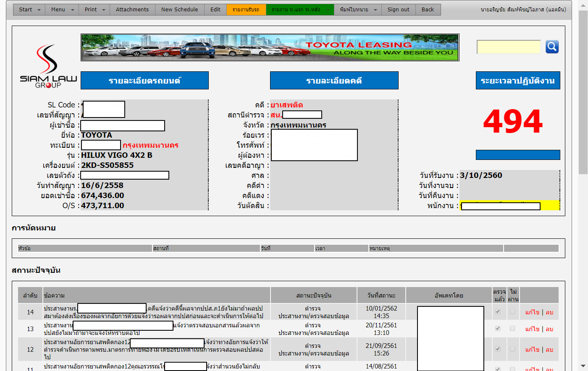The height and width of the screenshot is (371, 588).
Task: Click ลบ link for row 13
Action: (x=549, y=329)
